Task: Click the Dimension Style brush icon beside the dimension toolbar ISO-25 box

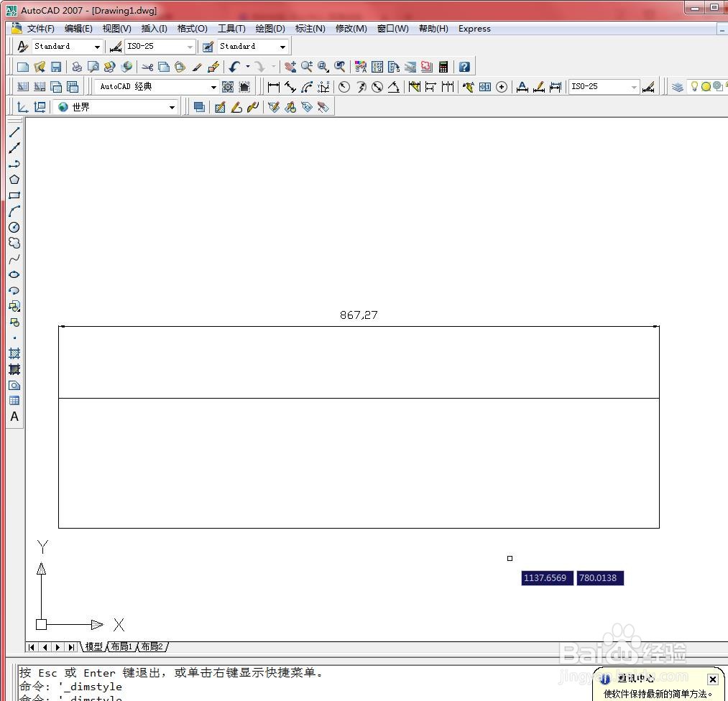Action: [649, 87]
